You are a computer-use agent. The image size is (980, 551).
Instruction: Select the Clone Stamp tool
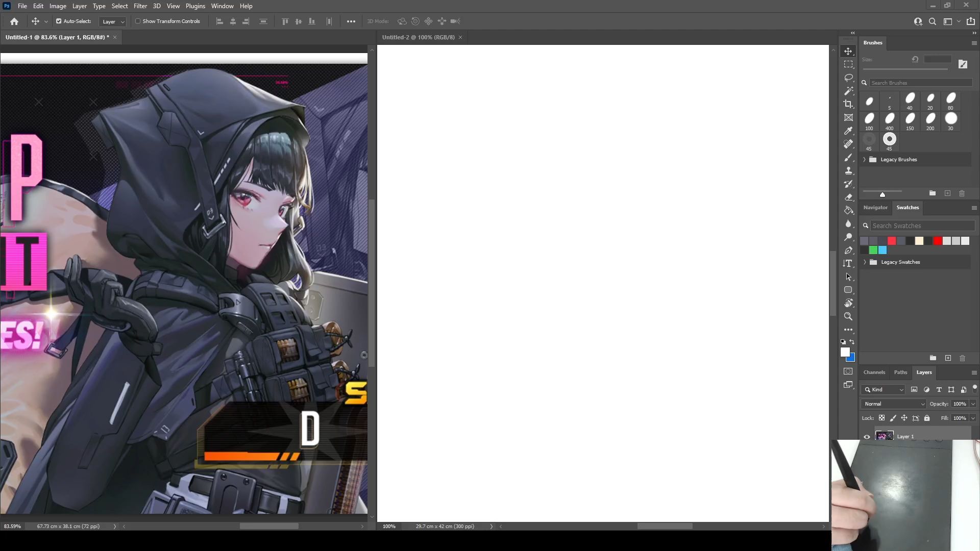pyautogui.click(x=848, y=170)
